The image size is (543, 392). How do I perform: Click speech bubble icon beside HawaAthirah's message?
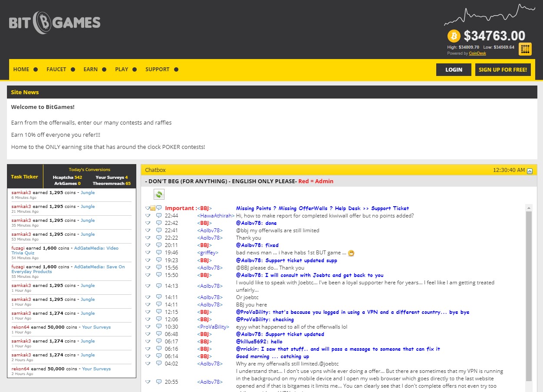(159, 216)
